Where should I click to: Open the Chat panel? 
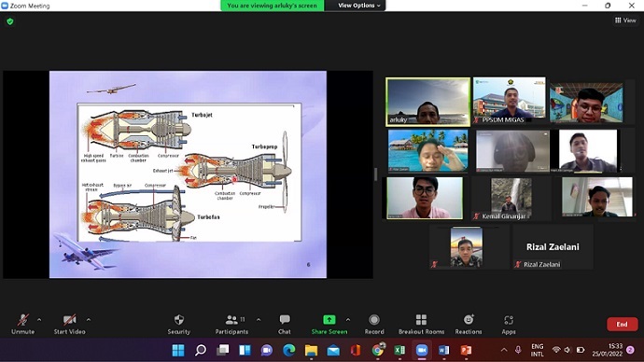pyautogui.click(x=285, y=325)
